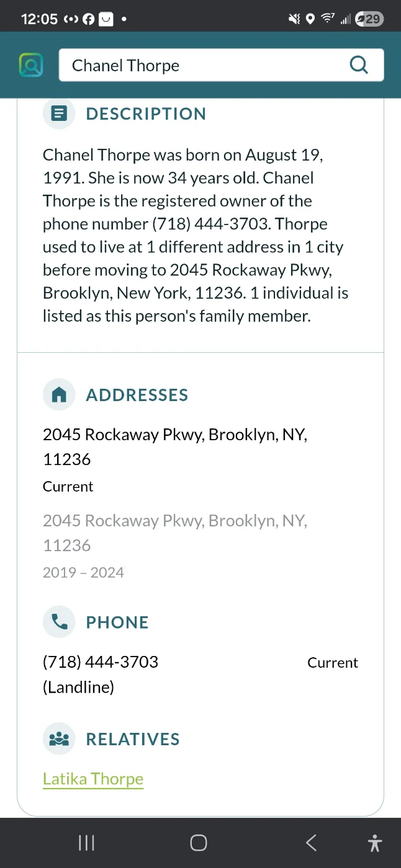This screenshot has height=868, width=401.
Task: Tap the Phone handset icon
Action: coord(59,622)
